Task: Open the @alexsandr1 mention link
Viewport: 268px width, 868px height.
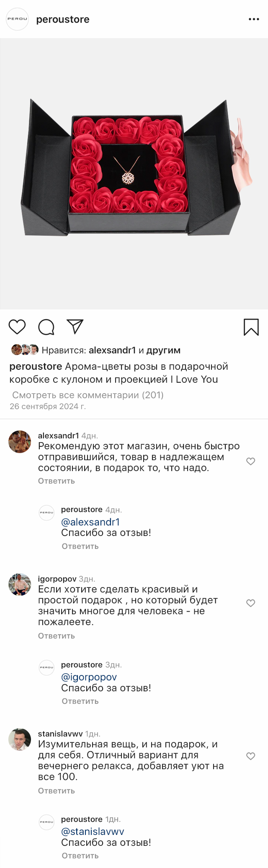Action: 90,522
